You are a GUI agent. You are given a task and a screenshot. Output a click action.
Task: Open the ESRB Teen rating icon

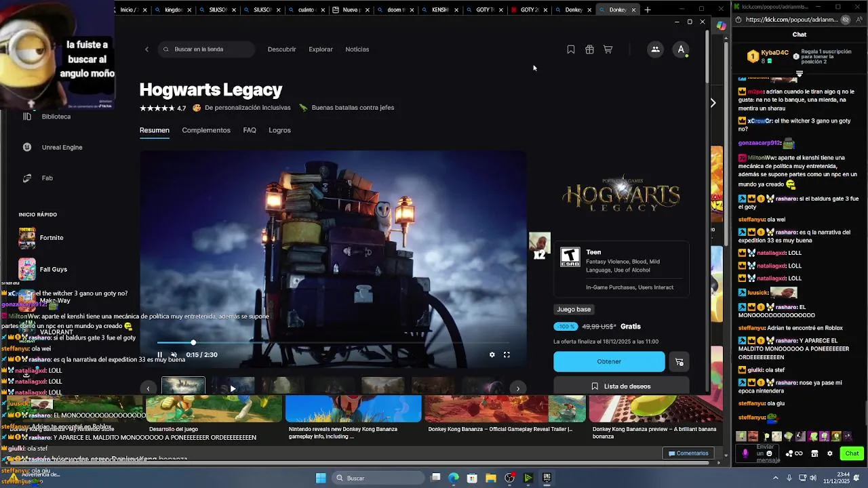[570, 257]
